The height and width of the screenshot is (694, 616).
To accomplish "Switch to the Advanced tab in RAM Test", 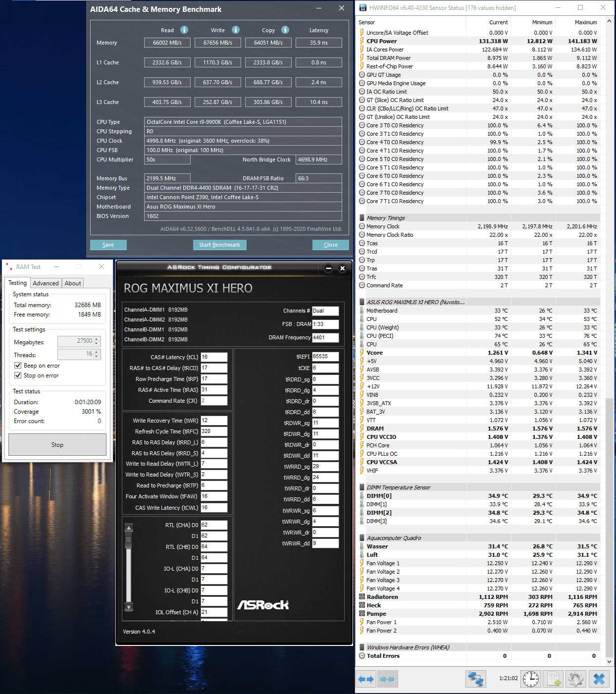I will (46, 283).
